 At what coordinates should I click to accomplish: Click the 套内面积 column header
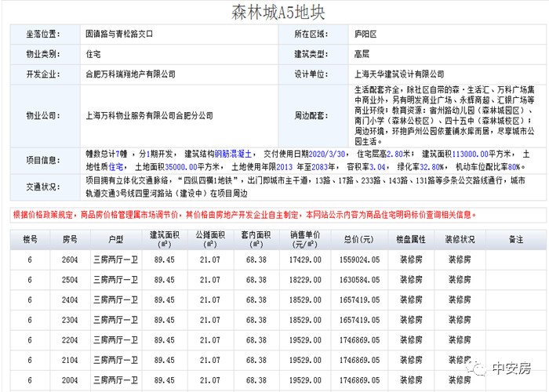point(256,240)
